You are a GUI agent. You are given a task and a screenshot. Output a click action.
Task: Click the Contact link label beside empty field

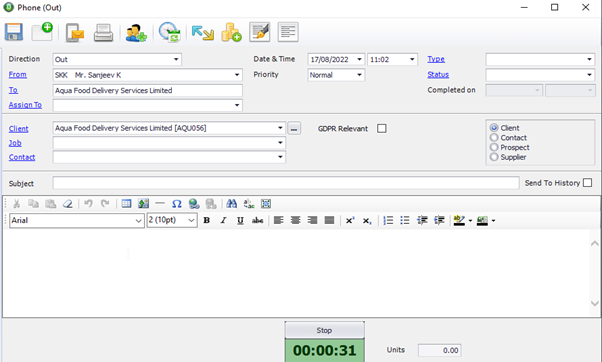(22, 157)
